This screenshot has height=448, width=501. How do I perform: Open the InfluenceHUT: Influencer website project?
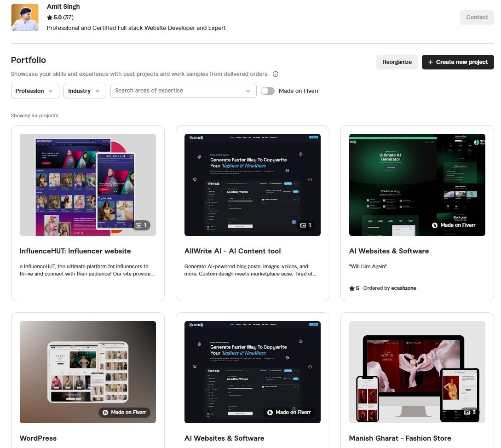[x=75, y=251]
